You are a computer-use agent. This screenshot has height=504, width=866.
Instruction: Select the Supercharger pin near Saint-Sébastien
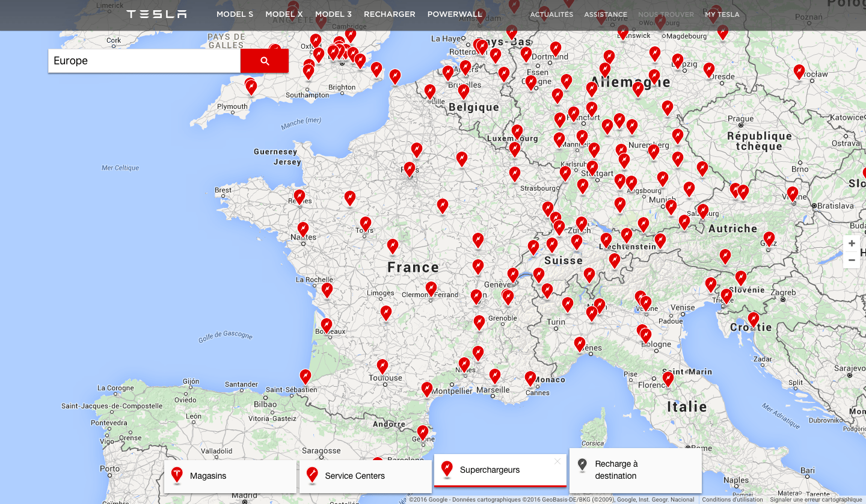[x=306, y=376]
